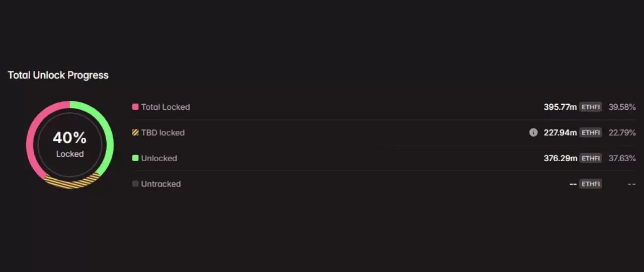Select the striped yellow donut chart segment

(70, 183)
